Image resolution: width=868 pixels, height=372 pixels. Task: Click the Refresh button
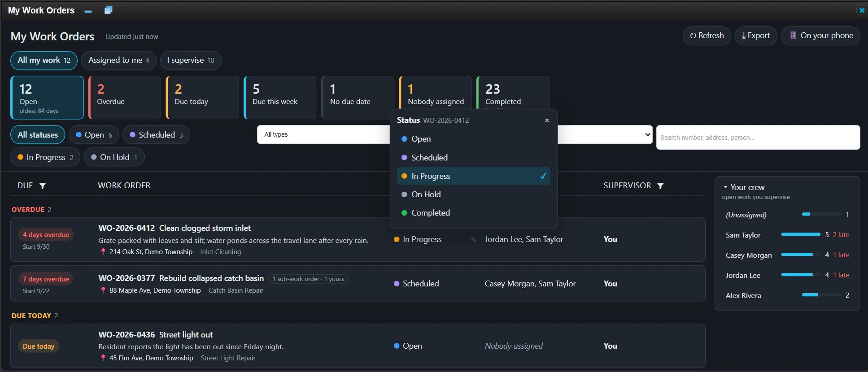[x=707, y=36]
